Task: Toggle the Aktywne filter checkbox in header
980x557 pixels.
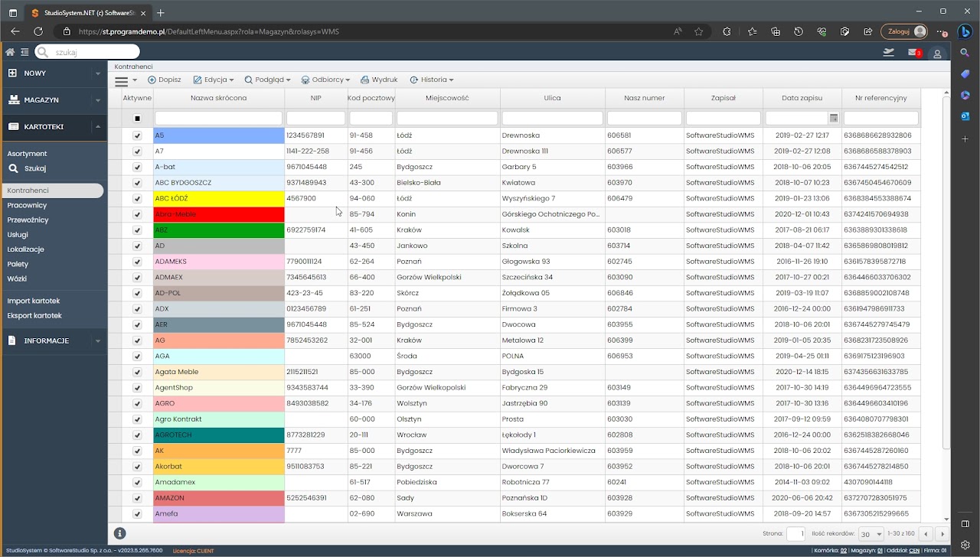Action: click(137, 119)
